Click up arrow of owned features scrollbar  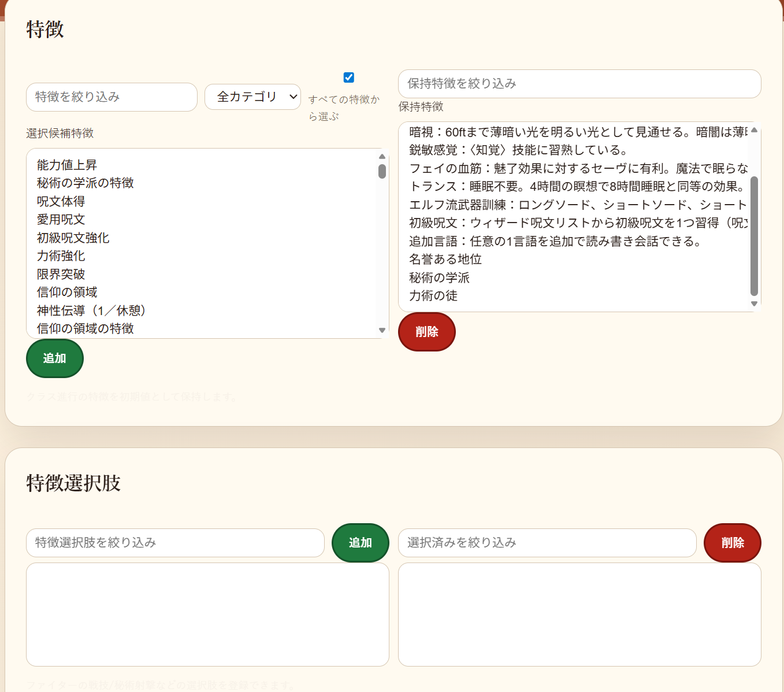(754, 130)
